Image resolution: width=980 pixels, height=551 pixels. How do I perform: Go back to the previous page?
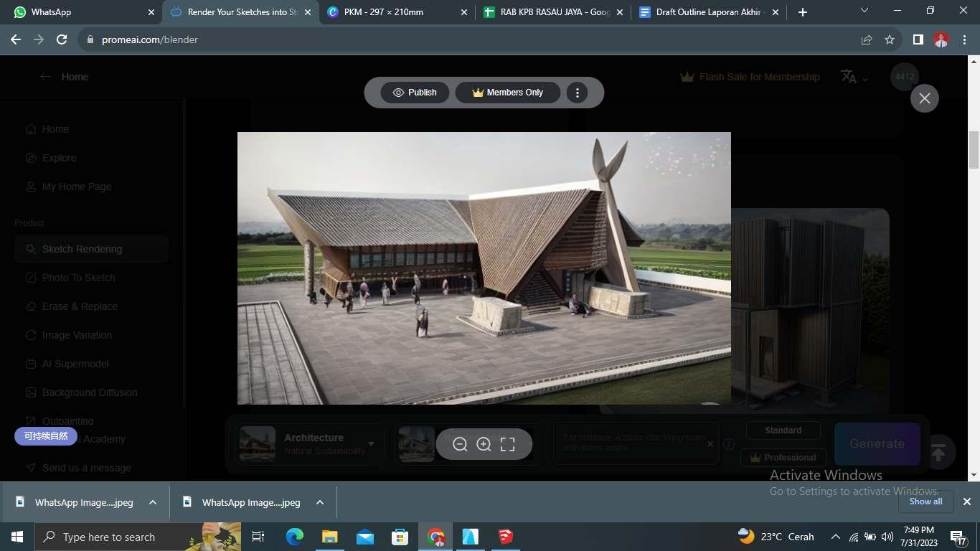coord(16,40)
